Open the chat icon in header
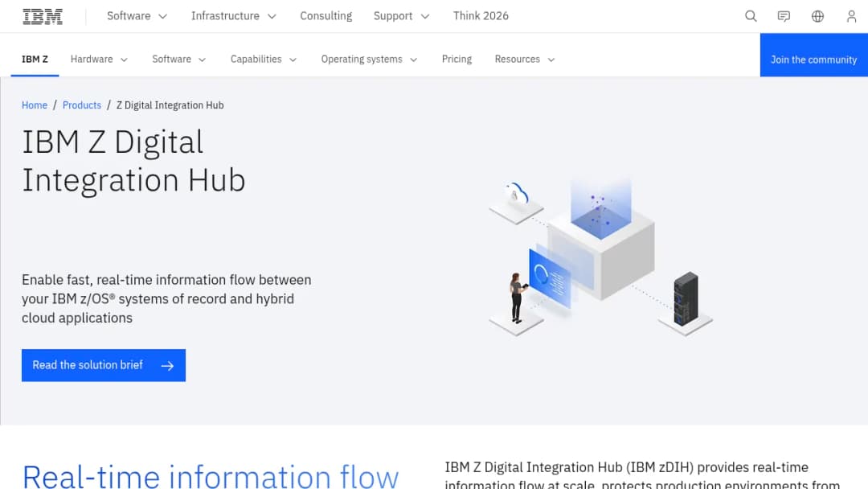The width and height of the screenshot is (868, 489). 784,16
